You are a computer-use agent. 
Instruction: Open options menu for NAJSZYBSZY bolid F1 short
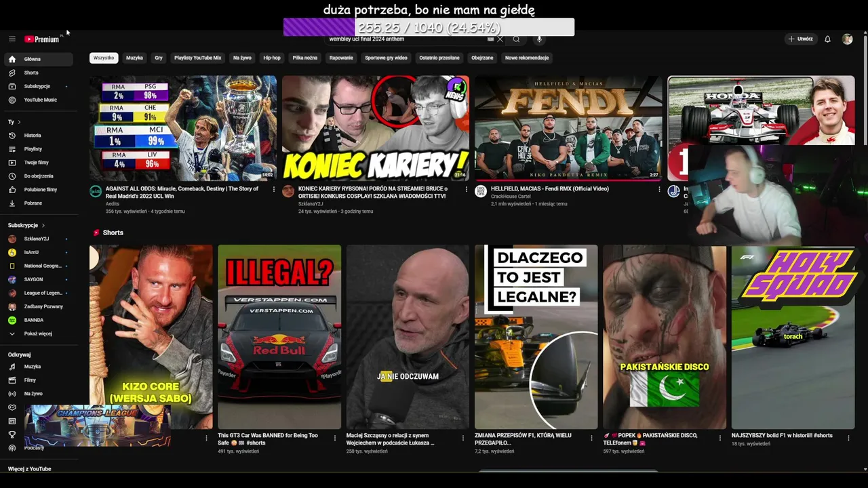pyautogui.click(x=848, y=438)
